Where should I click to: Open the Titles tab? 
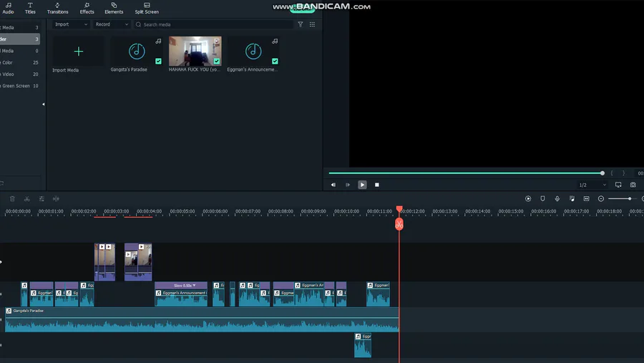pyautogui.click(x=30, y=8)
